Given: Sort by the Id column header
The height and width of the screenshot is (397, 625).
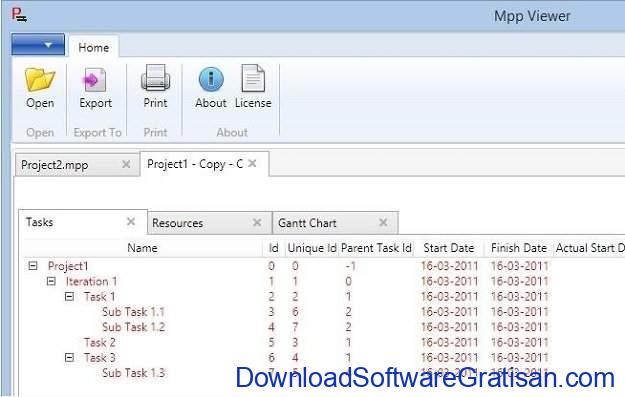Looking at the screenshot, I should tap(273, 248).
